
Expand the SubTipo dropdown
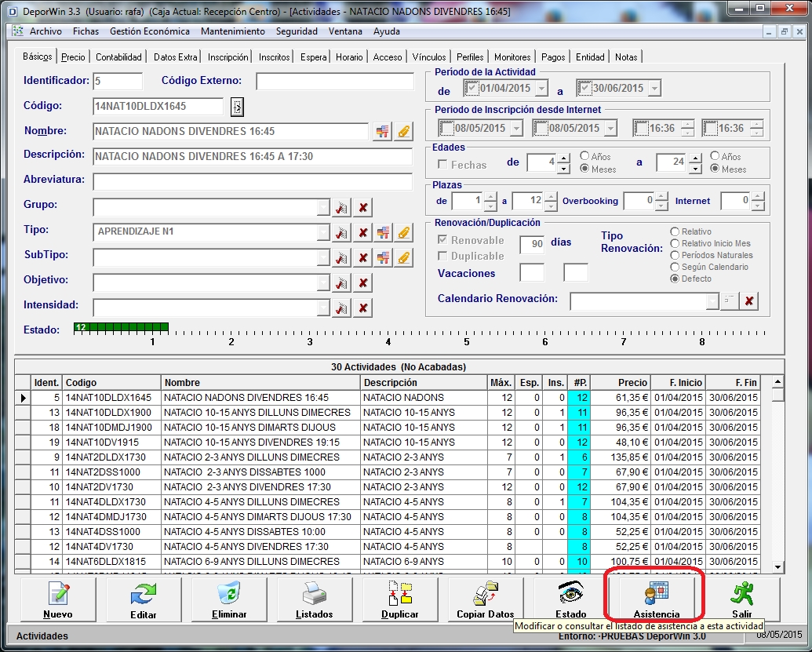[x=323, y=257]
